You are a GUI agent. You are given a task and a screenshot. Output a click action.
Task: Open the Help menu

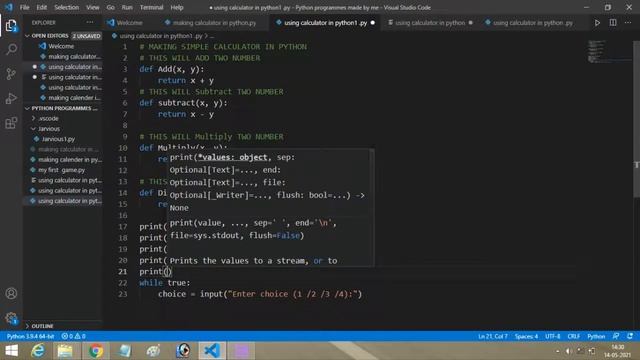pos(177,7)
